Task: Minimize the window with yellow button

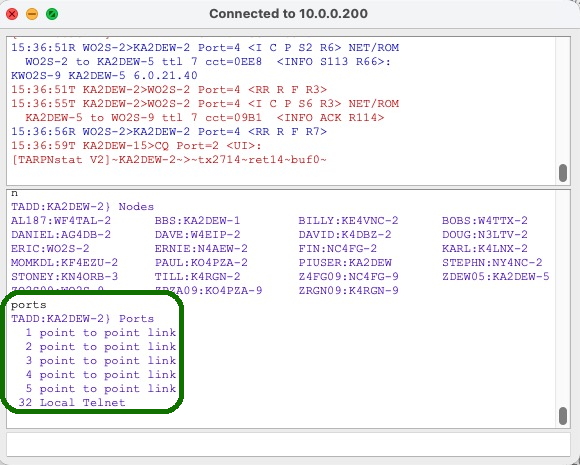Action: [x=32, y=14]
